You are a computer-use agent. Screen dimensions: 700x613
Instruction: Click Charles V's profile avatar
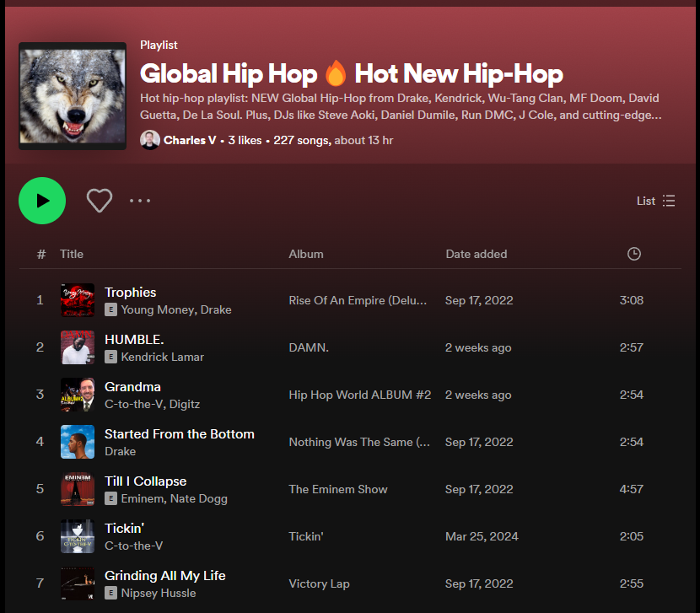[x=149, y=139]
